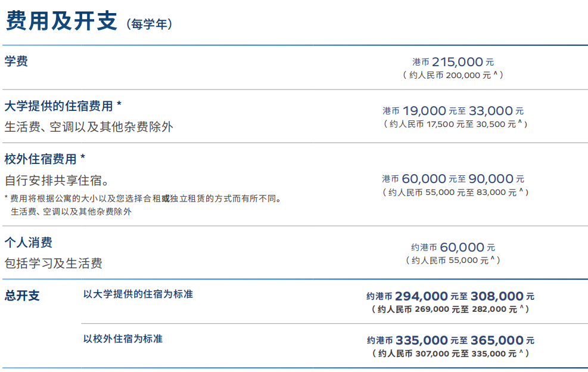The height and width of the screenshot is (372, 588).
Task: Select the 学费 row label
Action: click(x=16, y=61)
